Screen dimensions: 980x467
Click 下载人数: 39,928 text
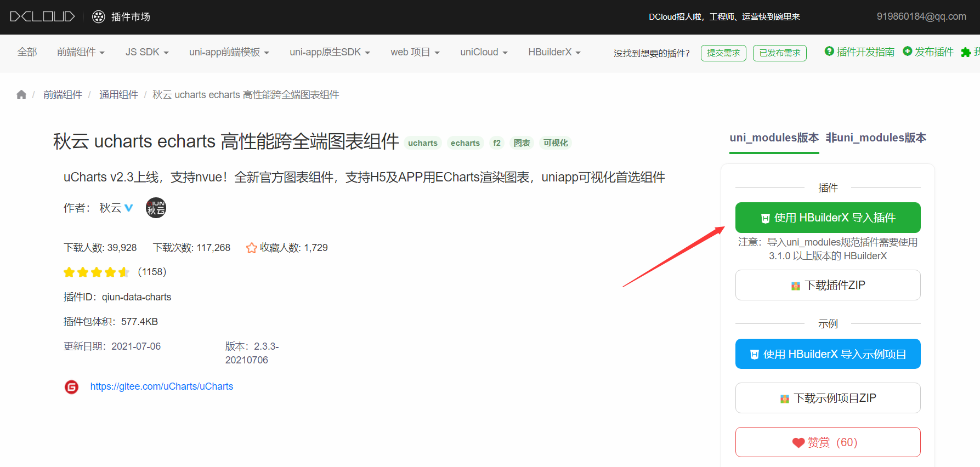tap(100, 248)
